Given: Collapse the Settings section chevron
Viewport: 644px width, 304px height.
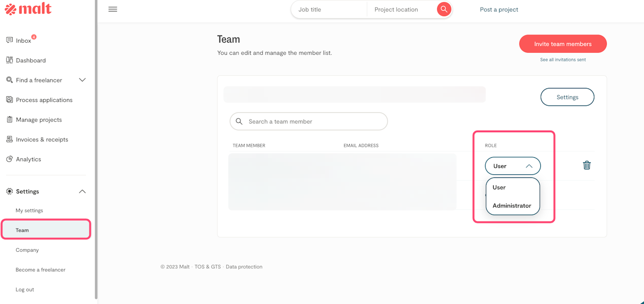Looking at the screenshot, I should 83,191.
